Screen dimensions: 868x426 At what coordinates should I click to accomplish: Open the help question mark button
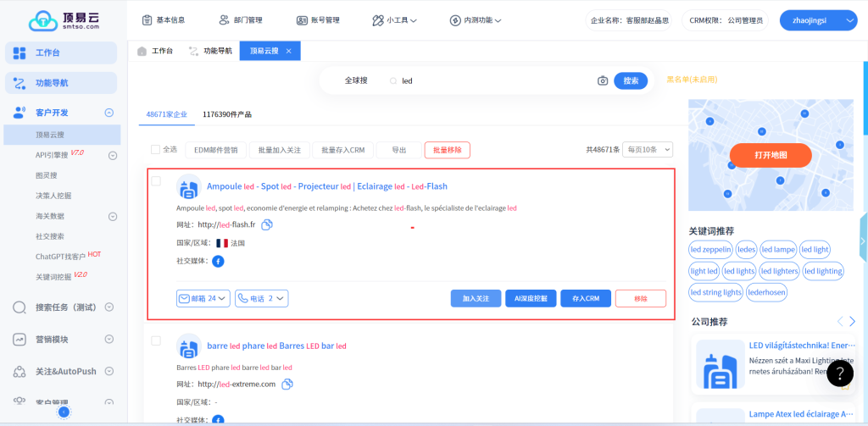tap(839, 373)
